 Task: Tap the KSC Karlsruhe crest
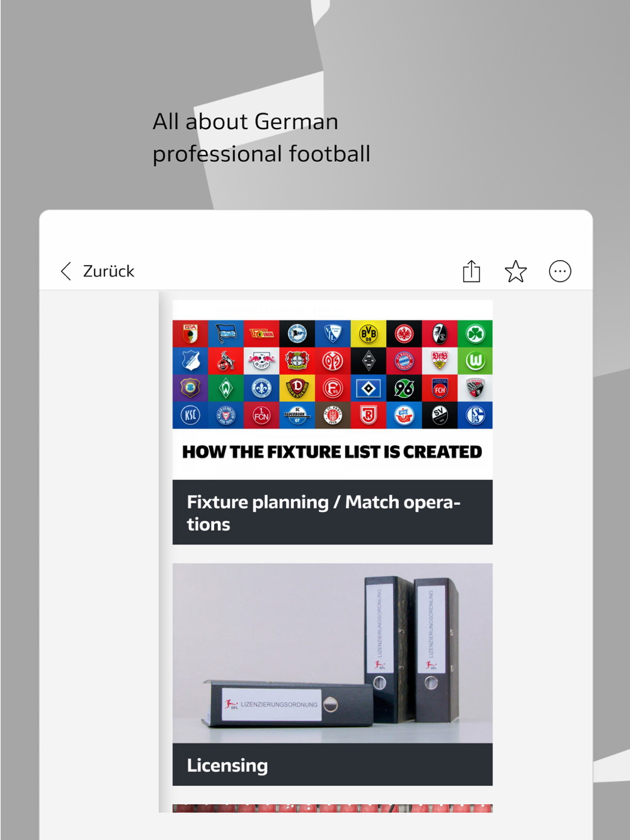click(x=190, y=416)
